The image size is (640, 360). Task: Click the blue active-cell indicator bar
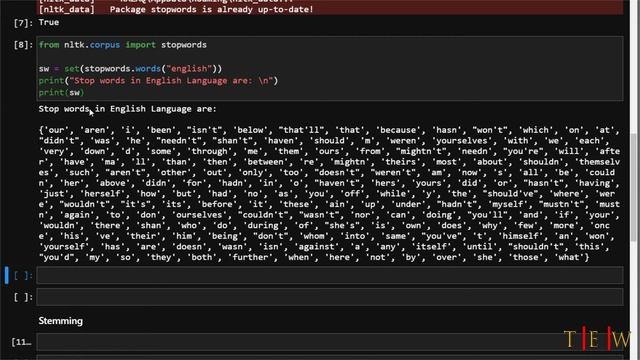point(7,276)
